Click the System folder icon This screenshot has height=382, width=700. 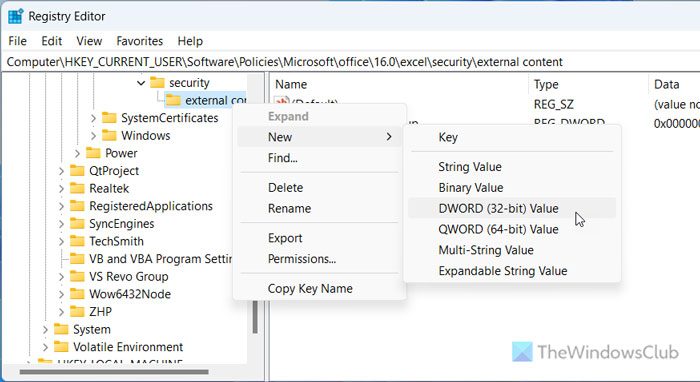point(61,329)
